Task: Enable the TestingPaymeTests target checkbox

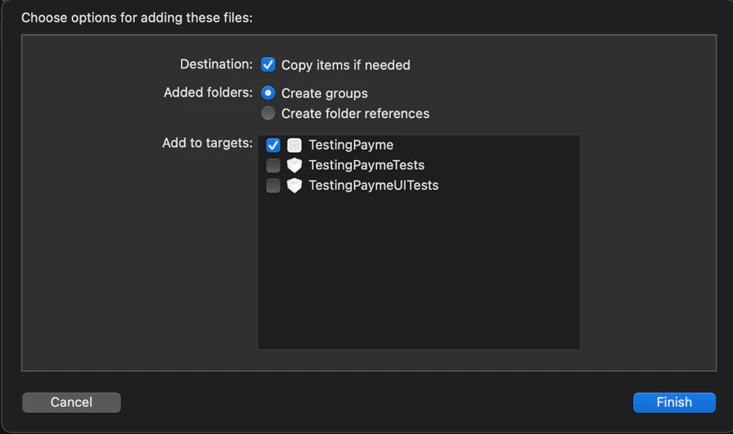Action: 273,165
